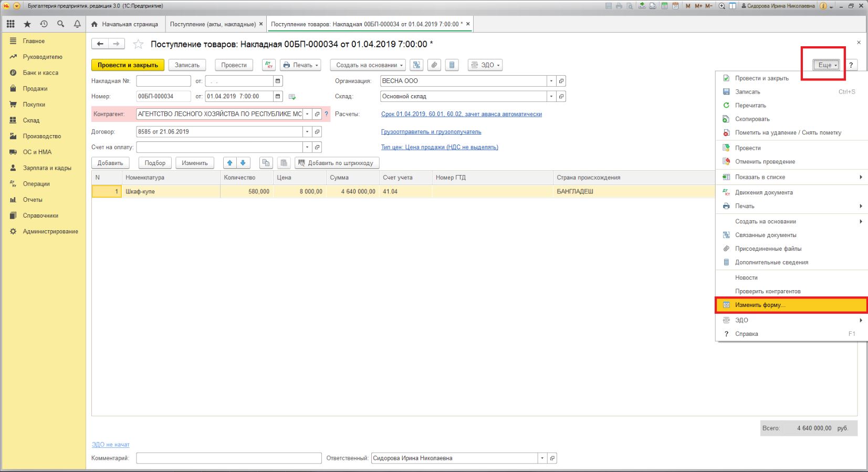Click the Добавить row button

(x=110, y=163)
